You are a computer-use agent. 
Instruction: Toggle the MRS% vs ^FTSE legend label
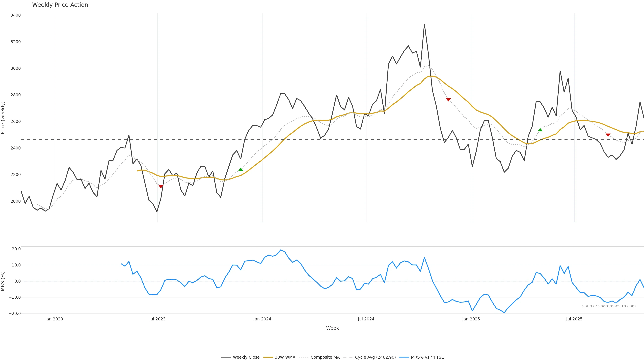[427, 357]
